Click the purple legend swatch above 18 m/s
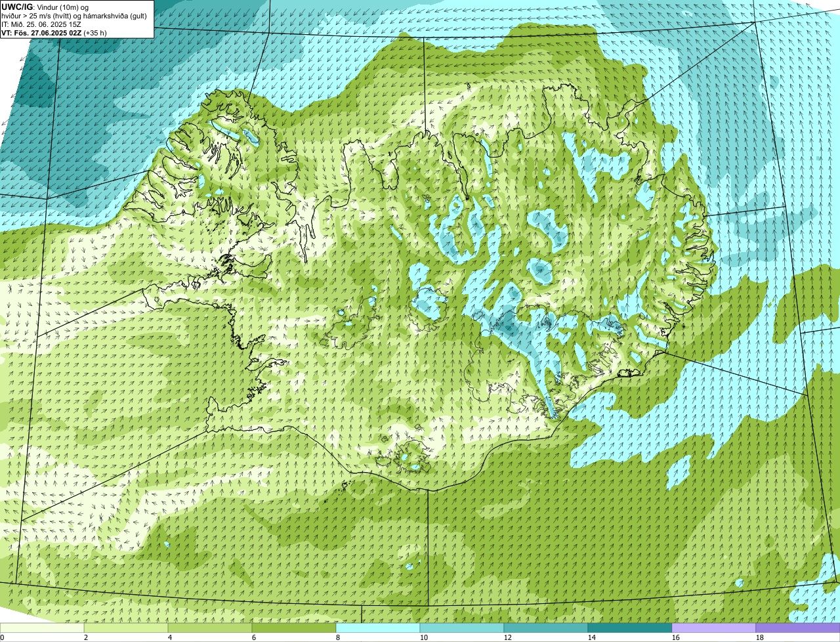840x642 pixels. (798, 628)
